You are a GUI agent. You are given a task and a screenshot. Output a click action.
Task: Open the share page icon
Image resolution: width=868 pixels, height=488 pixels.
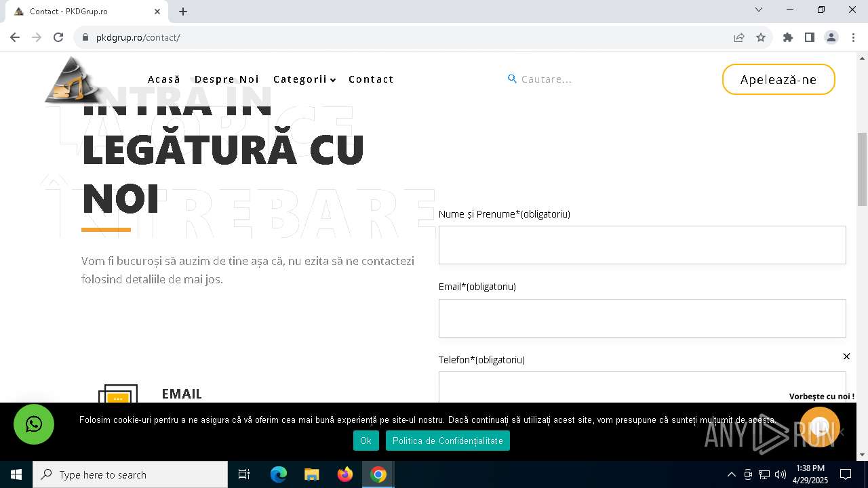tap(739, 37)
